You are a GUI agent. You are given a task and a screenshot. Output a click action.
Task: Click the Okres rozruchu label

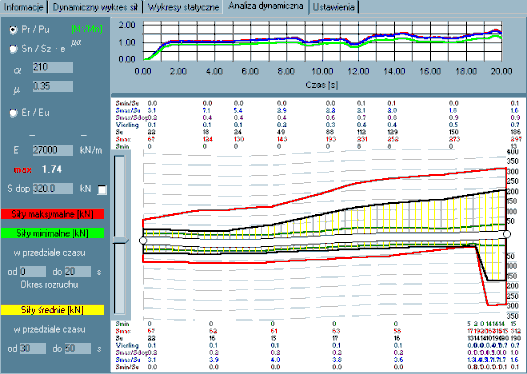point(49,285)
